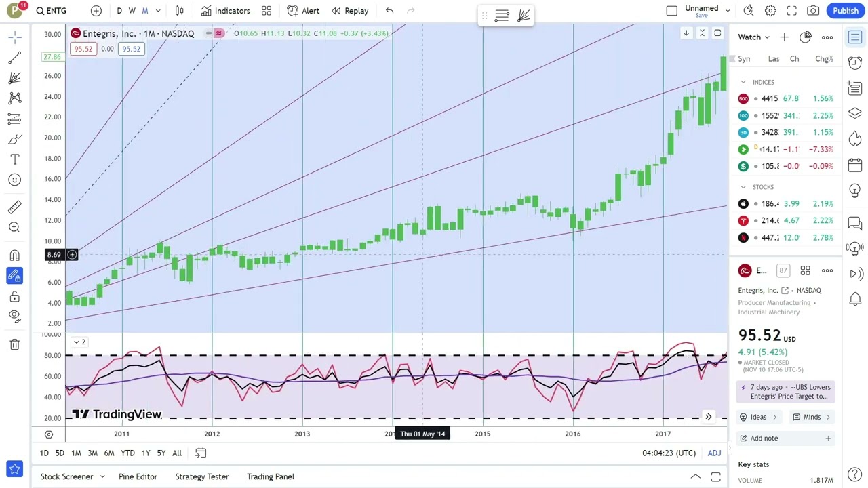Image resolution: width=868 pixels, height=488 pixels.
Task: Select the D daily timeframe
Action: click(x=119, y=11)
